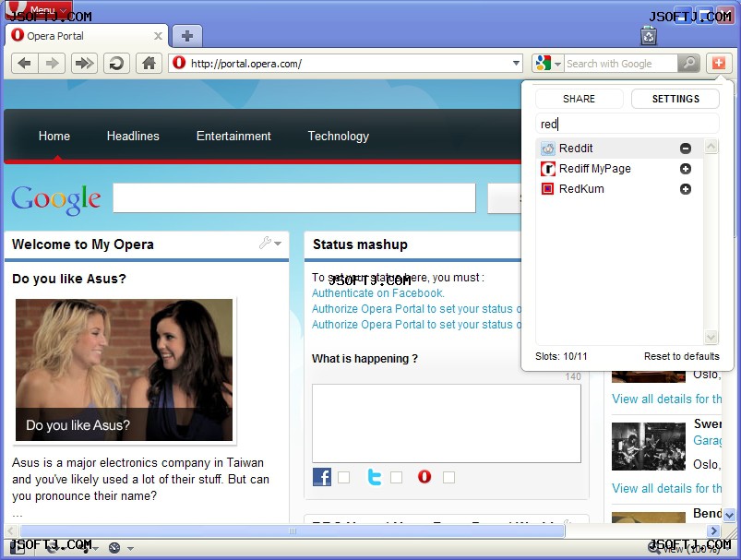Viewport: 741px width, 560px height.
Task: Open the home page via the house icon
Action: point(149,64)
